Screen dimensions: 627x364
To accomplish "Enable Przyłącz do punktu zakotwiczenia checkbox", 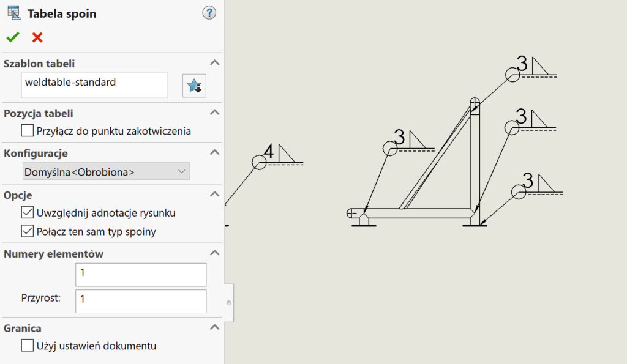I will click(28, 130).
